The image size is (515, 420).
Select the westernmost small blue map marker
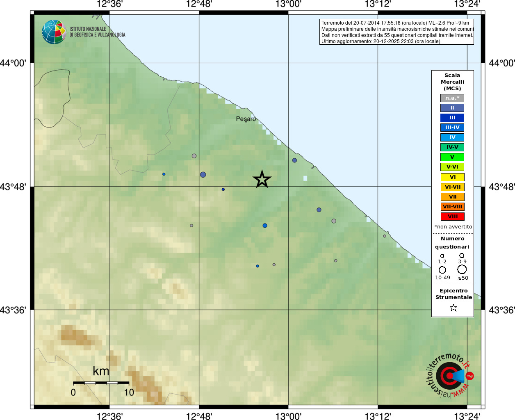click(x=164, y=174)
